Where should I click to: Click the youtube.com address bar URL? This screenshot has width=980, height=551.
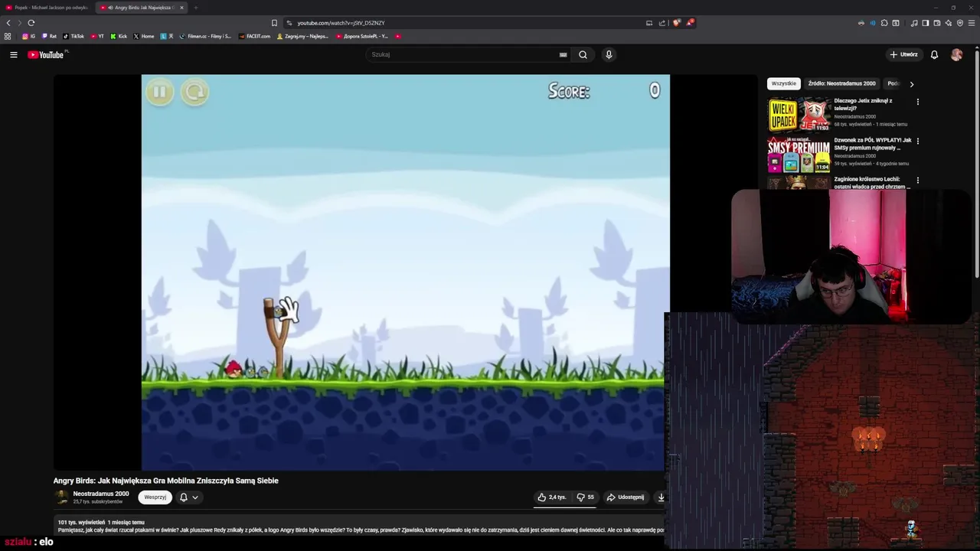341,23
